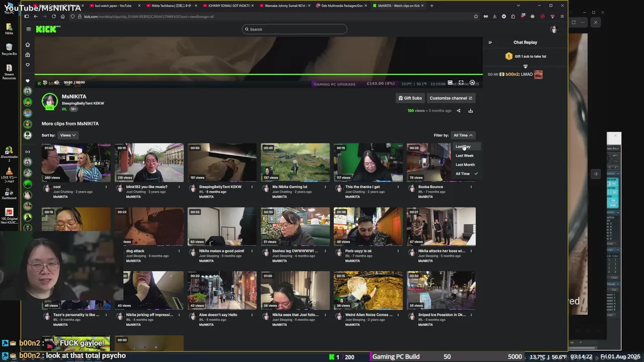Play the 'Ms Nikita Gaming lol' clip thumbnail
This screenshot has width=644, height=362.
(x=295, y=162)
